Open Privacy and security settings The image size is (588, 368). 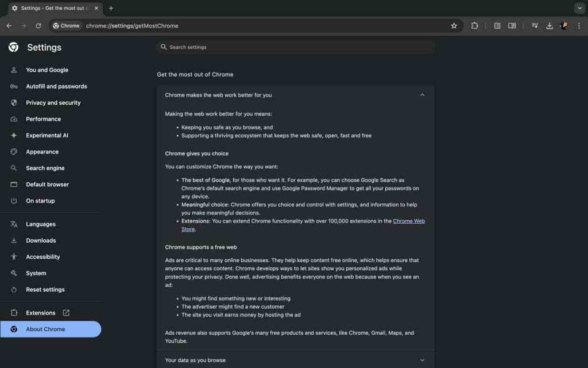pyautogui.click(x=53, y=103)
